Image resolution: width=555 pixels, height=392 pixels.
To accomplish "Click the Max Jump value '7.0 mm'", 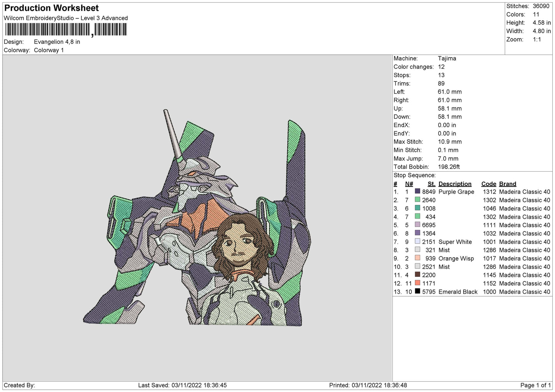I will click(x=448, y=159).
